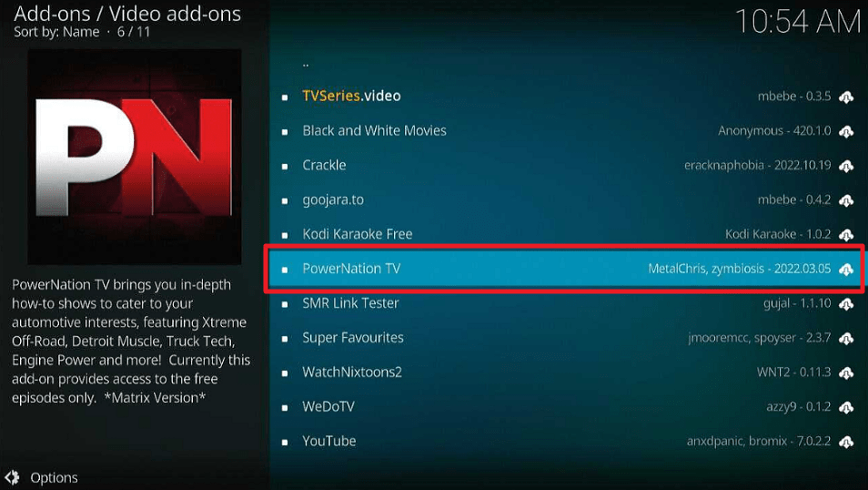
Task: Click author text 'MetalChris, zymbiosis - 2022.03.05'
Action: tap(740, 269)
